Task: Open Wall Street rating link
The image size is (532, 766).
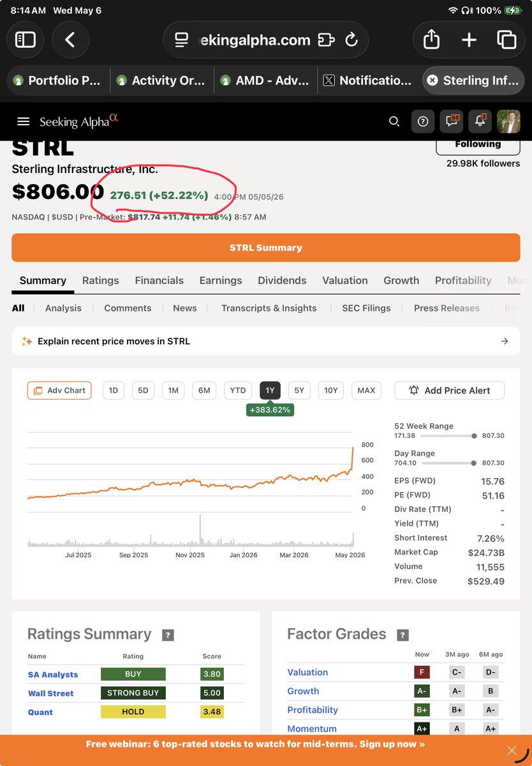Action: click(x=51, y=693)
